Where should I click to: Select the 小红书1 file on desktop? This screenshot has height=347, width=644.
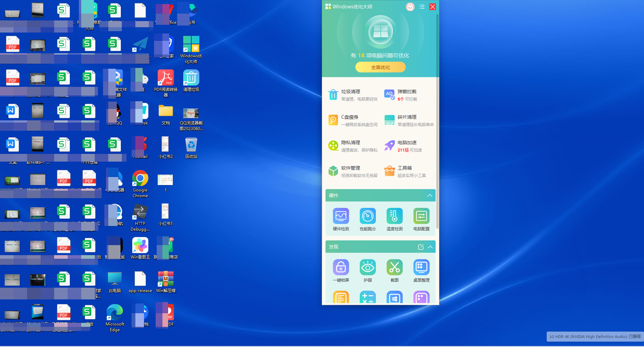tap(166, 215)
